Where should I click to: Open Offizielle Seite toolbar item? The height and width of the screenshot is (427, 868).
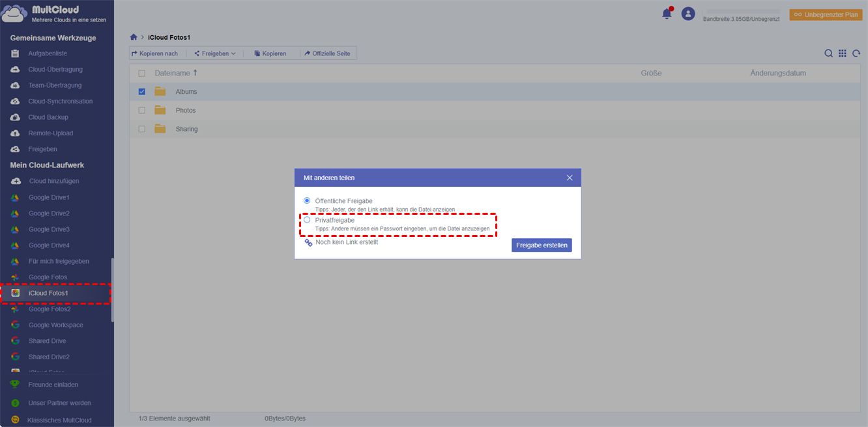[328, 53]
